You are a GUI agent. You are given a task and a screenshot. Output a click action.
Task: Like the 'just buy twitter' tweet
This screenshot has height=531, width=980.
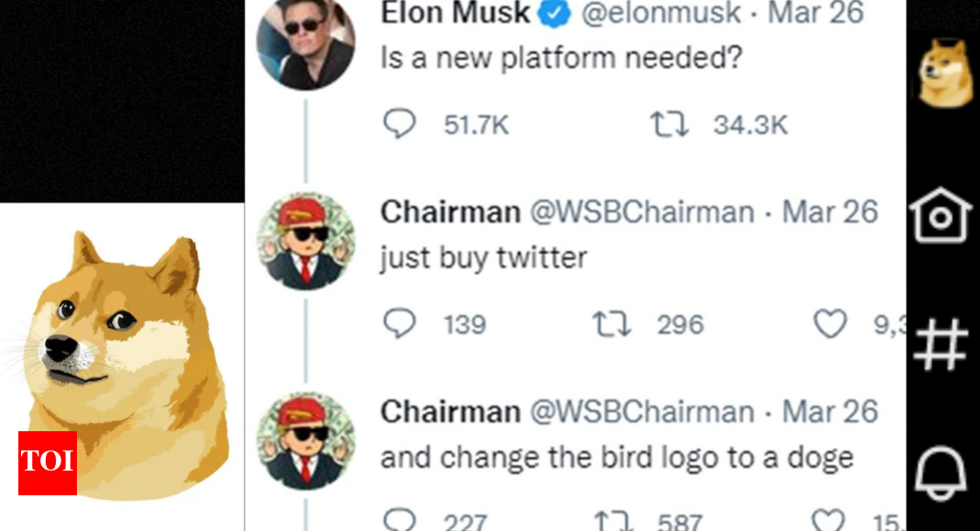tap(832, 321)
